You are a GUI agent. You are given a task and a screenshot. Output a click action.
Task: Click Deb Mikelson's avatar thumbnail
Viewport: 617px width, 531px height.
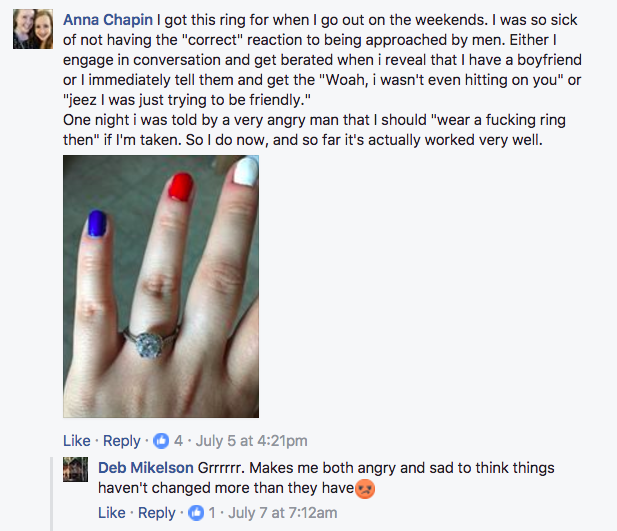[x=77, y=470]
